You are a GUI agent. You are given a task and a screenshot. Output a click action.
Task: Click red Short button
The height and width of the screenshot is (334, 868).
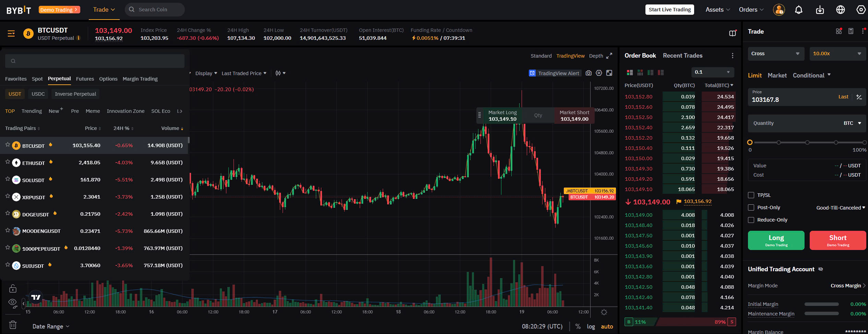point(837,240)
